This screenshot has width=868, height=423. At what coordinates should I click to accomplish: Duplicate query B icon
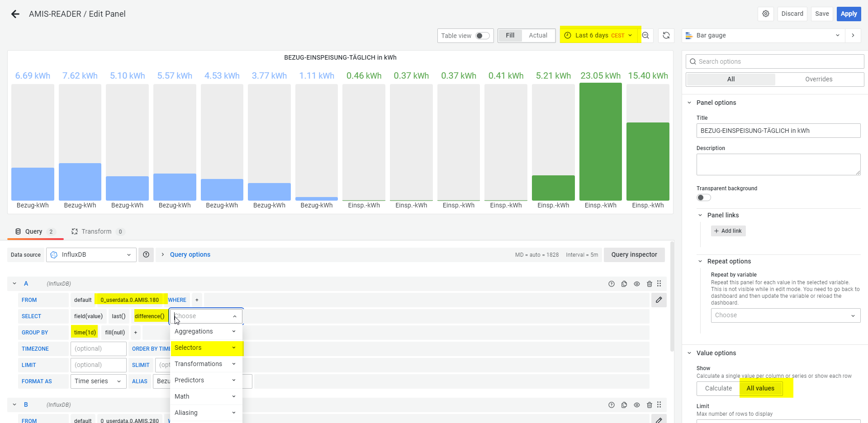point(624,405)
